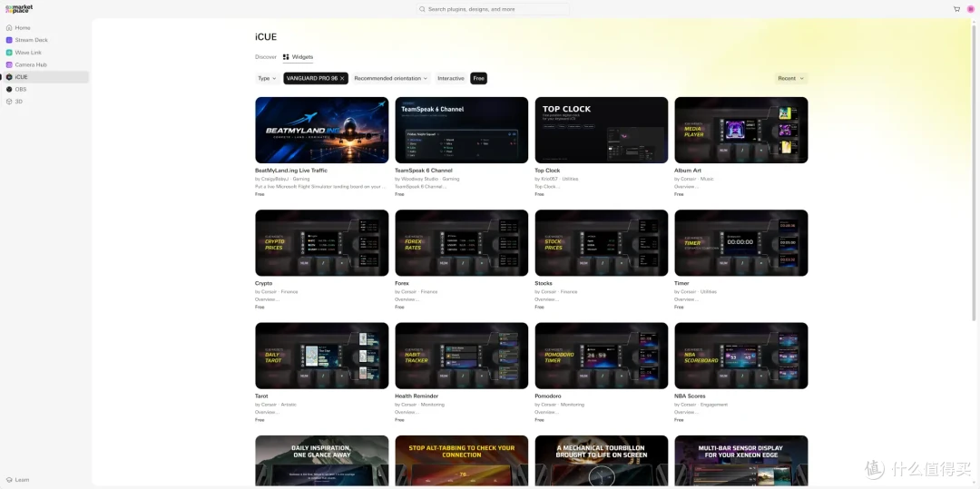980x489 pixels.
Task: Click the Stocks title link
Action: [544, 284]
